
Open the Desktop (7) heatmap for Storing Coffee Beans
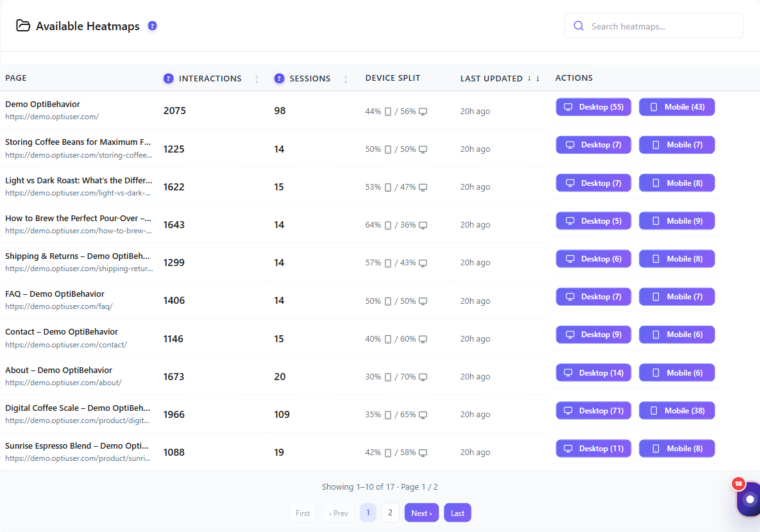coord(593,145)
